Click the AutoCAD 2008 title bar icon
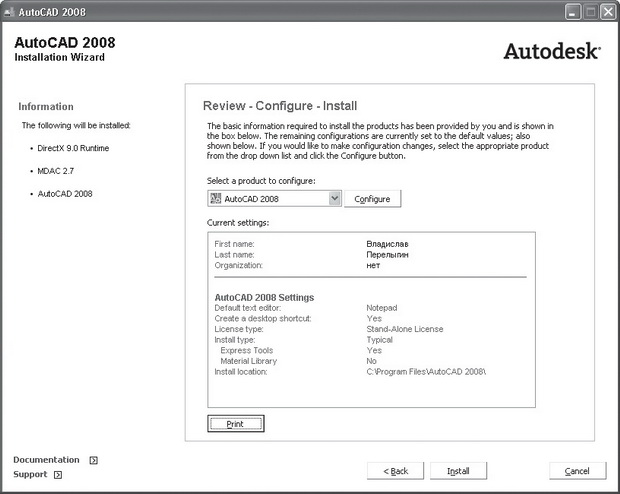This screenshot has width=620, height=494. coord(9,12)
